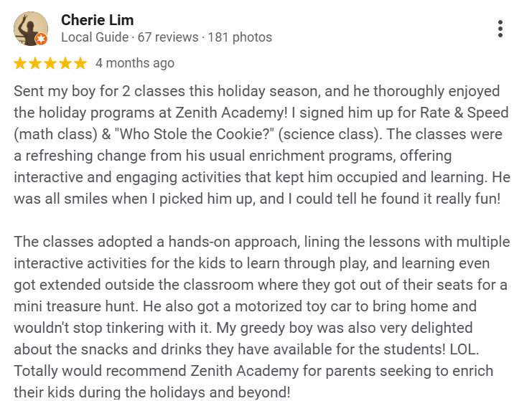Screen dimensions: 532x401
Task: Open the "181 photos" count
Action: point(240,37)
